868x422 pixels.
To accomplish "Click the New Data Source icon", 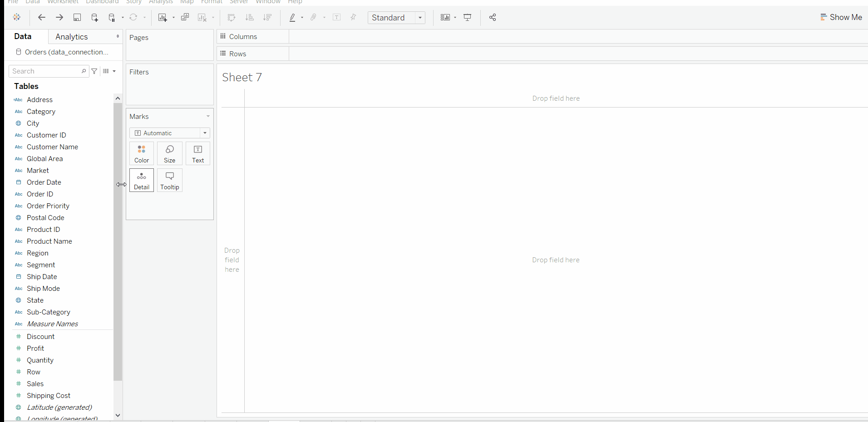I will 94,17.
